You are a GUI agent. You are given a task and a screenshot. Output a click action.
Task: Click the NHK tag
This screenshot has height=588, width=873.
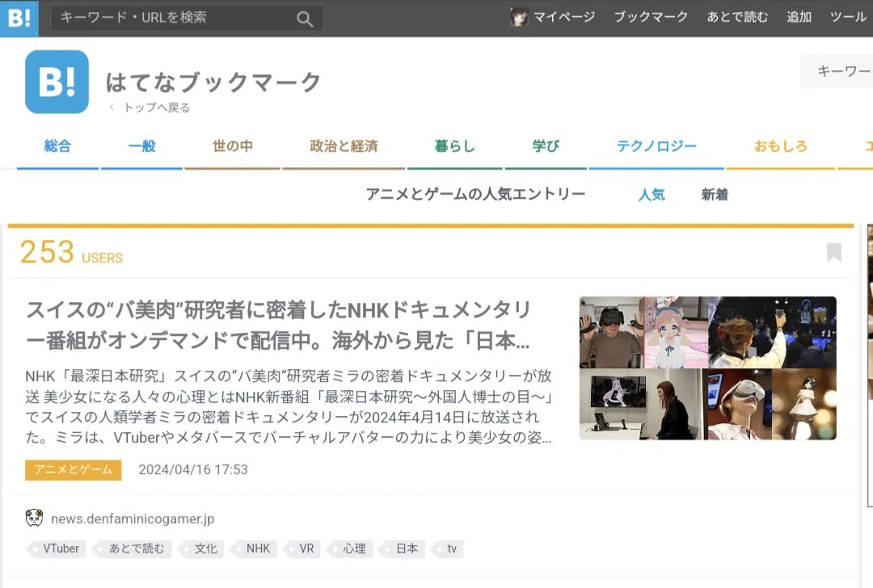[255, 549]
